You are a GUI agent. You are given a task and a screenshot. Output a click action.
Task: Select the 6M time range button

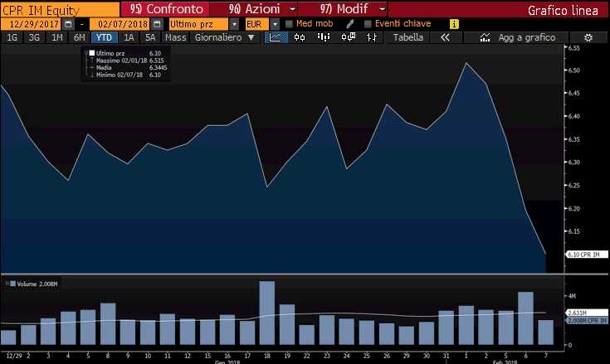80,37
